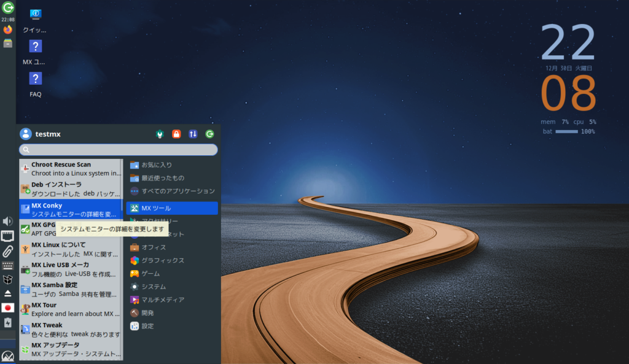Open the FAQ desktop shortcut
The image size is (629, 364).
(36, 83)
